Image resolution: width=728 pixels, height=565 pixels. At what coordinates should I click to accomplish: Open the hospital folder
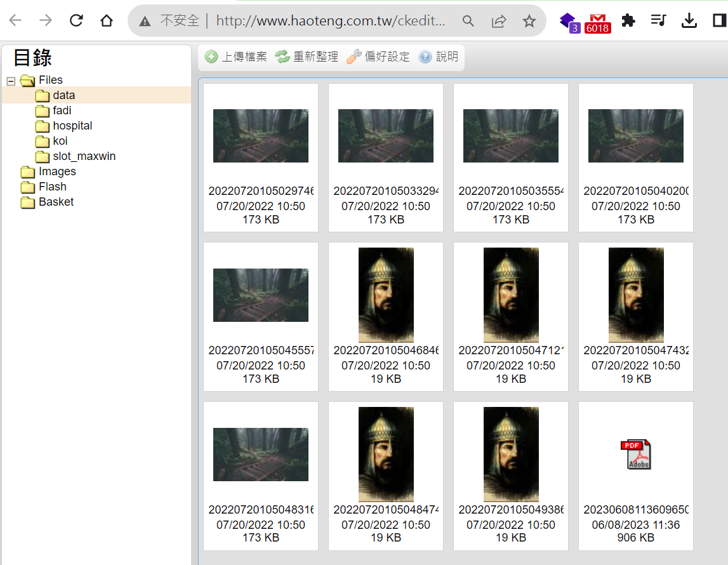pos(72,126)
